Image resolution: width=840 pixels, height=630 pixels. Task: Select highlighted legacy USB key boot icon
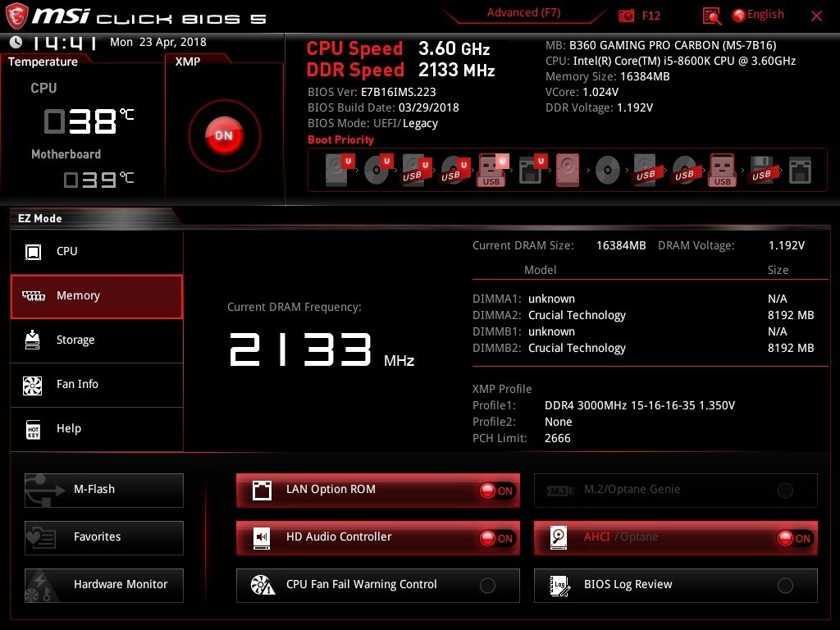click(722, 170)
